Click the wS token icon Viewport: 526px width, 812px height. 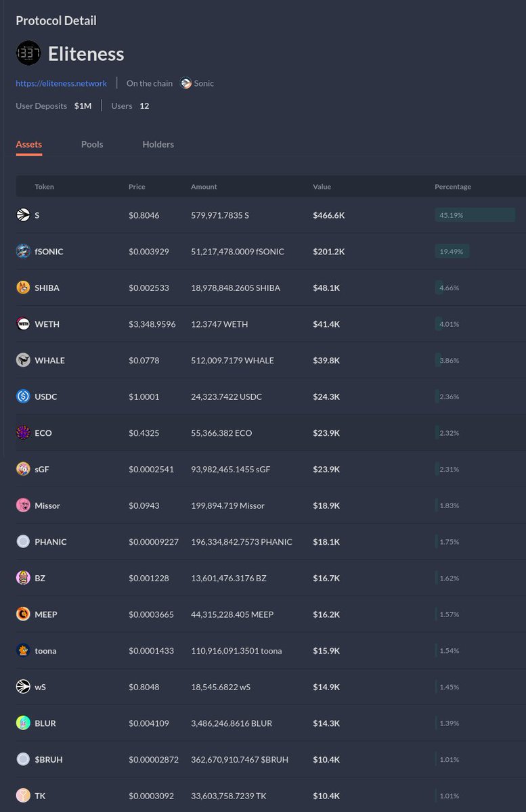[x=23, y=687]
